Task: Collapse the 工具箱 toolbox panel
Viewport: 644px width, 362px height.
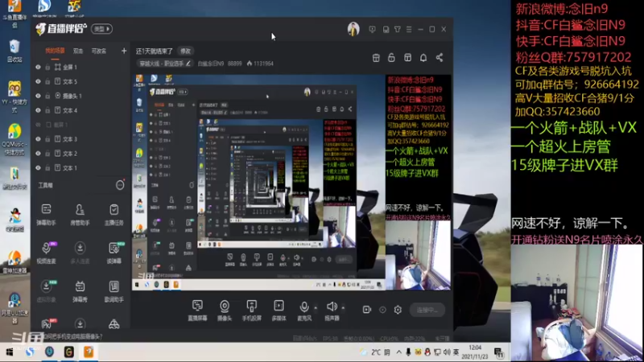Action: coord(119,185)
